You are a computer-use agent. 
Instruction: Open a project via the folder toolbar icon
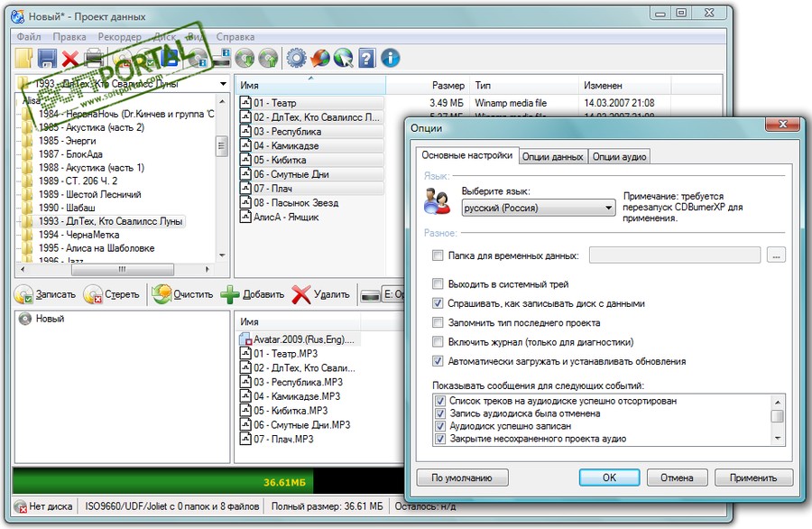coord(23,58)
